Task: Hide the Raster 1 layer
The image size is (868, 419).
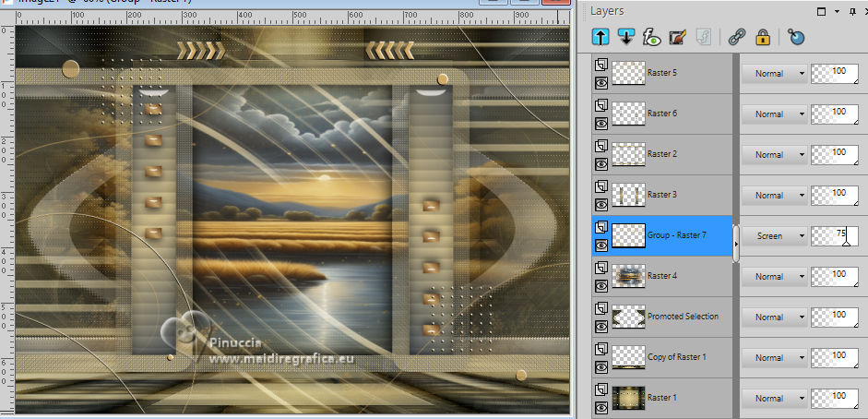Action: tap(601, 408)
